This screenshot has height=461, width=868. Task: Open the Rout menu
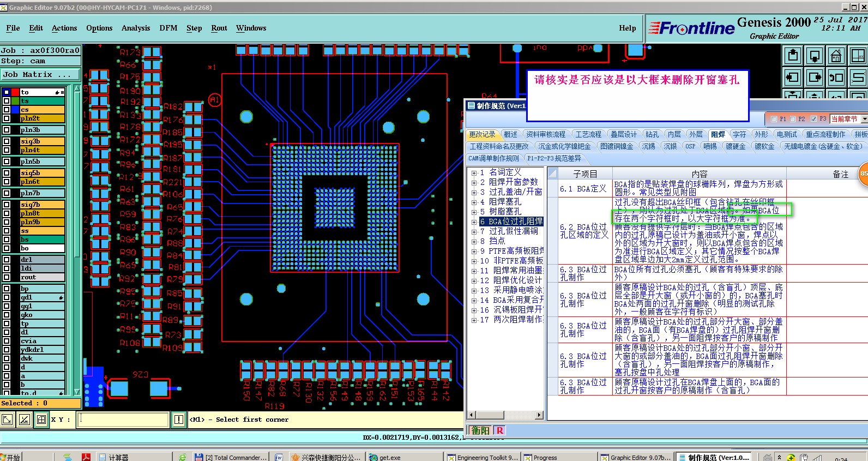coord(219,28)
